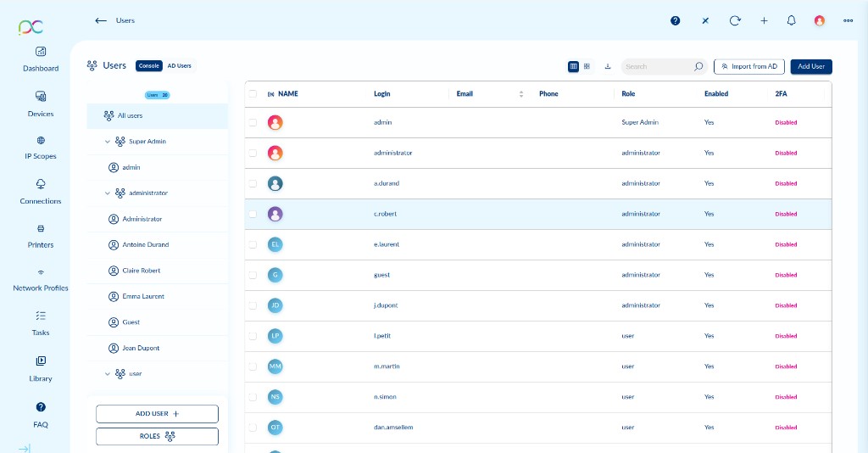Switch to the AD Users tab

coord(180,66)
